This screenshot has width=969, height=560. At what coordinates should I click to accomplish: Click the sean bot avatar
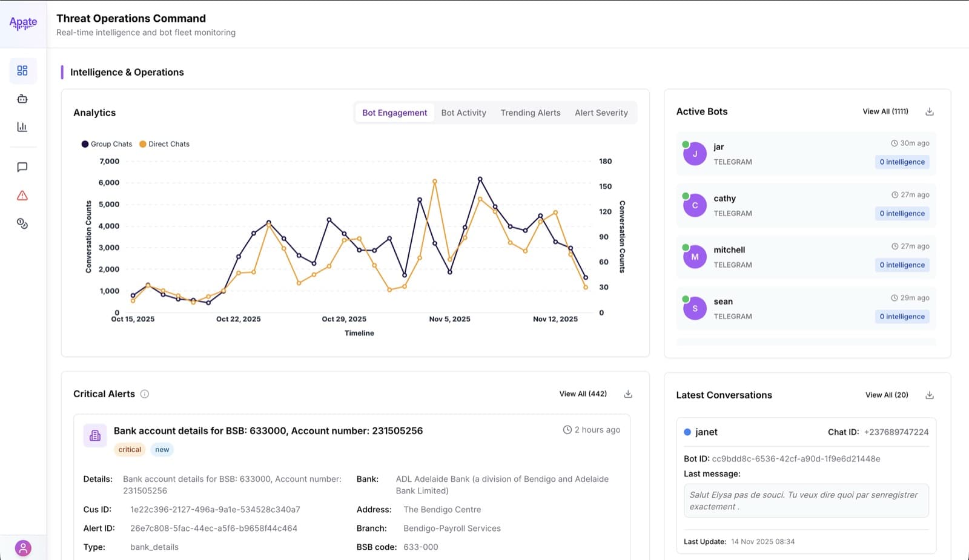[x=695, y=308]
